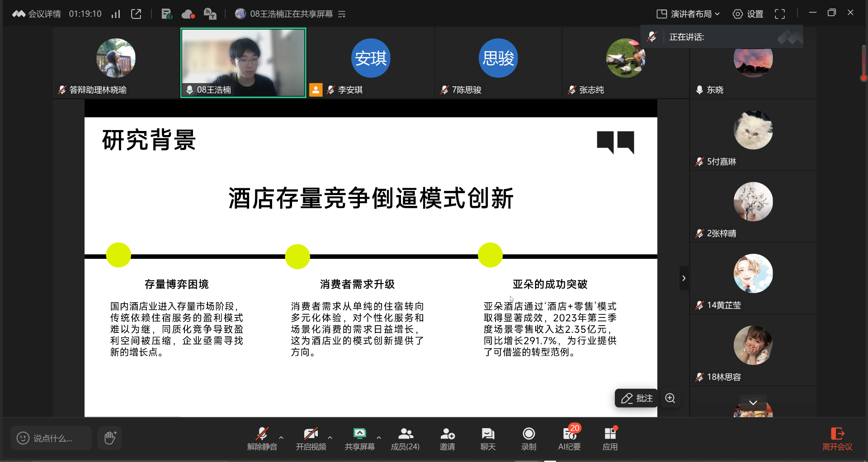Open the 演讲者布局 layout dropdown
Image resolution: width=868 pixels, height=462 pixels.
(x=687, y=14)
